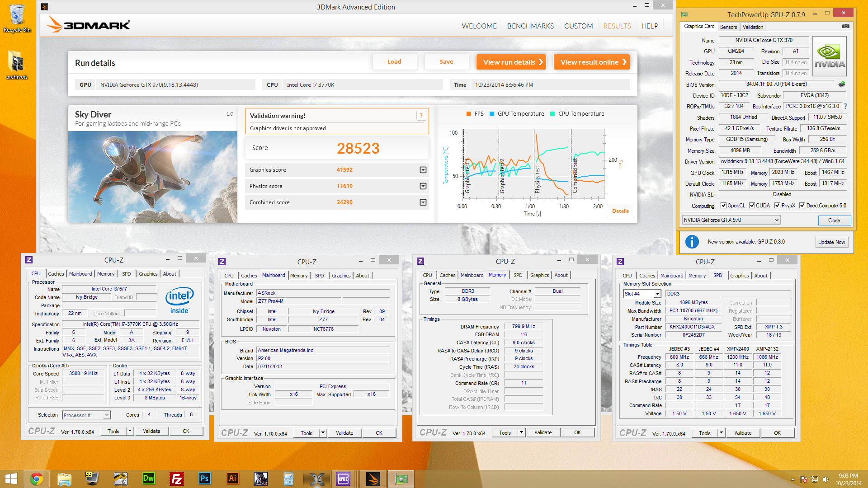Switch to GPU-Z taskbar icon
The height and width of the screenshot is (488, 868).
[x=401, y=479]
